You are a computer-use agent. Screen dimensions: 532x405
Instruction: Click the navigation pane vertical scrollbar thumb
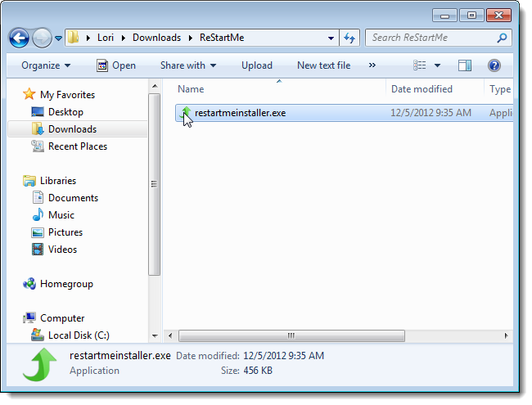coord(155,185)
